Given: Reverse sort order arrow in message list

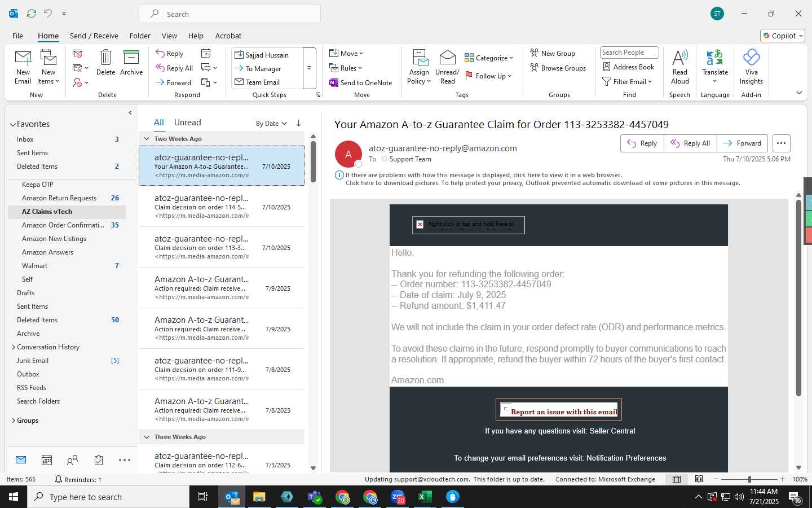Looking at the screenshot, I should pyautogui.click(x=298, y=123).
